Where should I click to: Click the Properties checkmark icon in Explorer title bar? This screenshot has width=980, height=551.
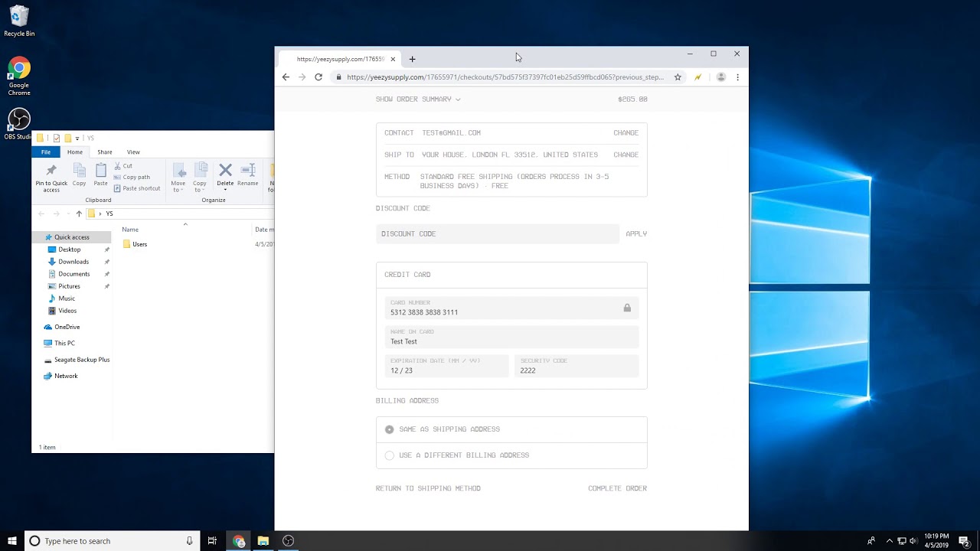(56, 139)
